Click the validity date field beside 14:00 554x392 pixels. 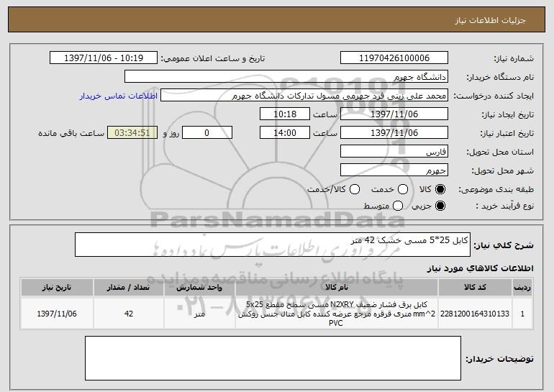(394, 133)
